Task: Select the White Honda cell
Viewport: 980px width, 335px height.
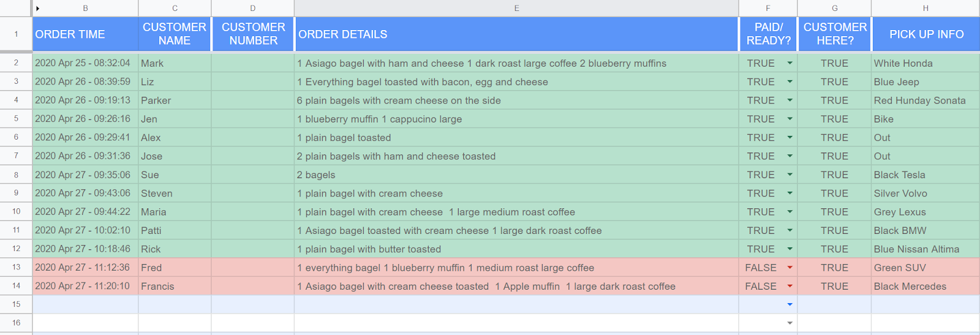Action: point(925,63)
